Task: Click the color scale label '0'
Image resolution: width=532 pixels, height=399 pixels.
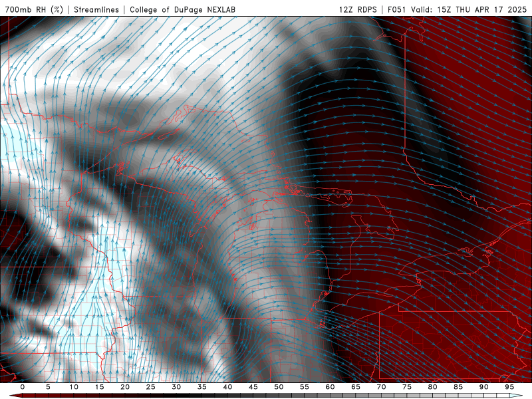Action: pyautogui.click(x=23, y=387)
